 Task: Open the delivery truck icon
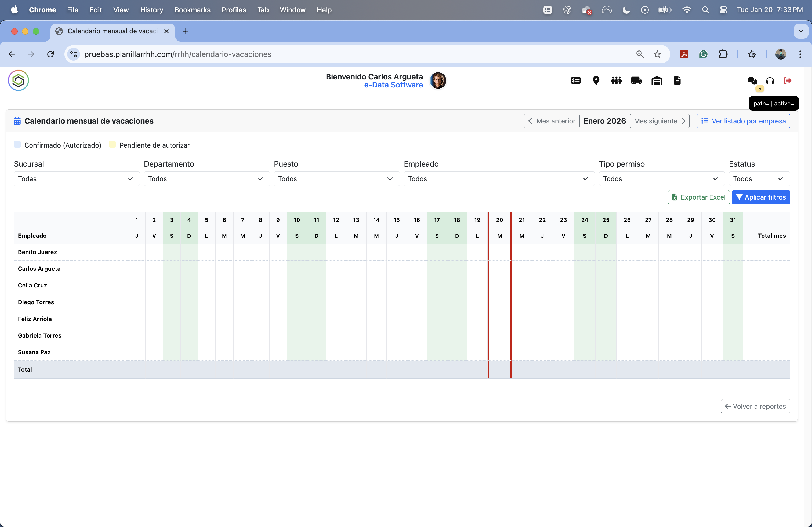pos(636,80)
